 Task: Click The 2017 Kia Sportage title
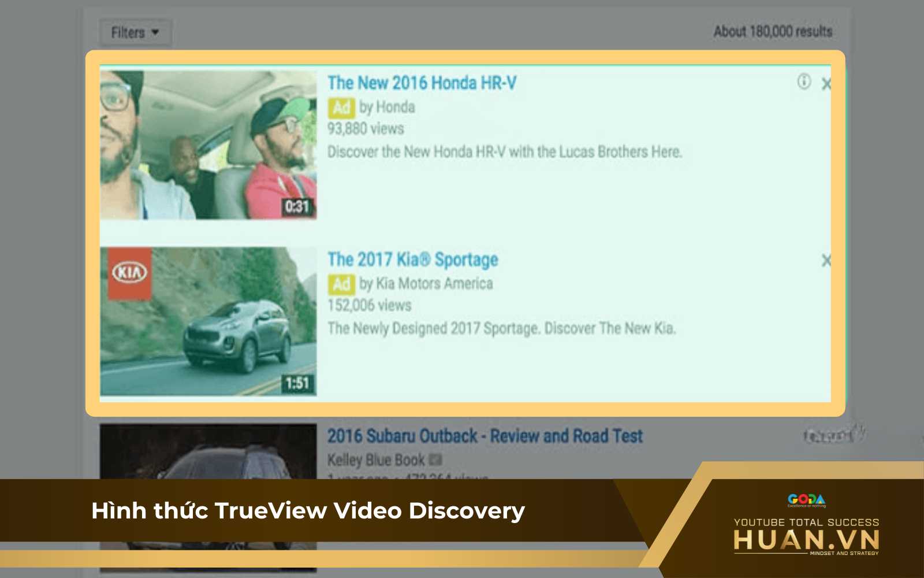413,260
